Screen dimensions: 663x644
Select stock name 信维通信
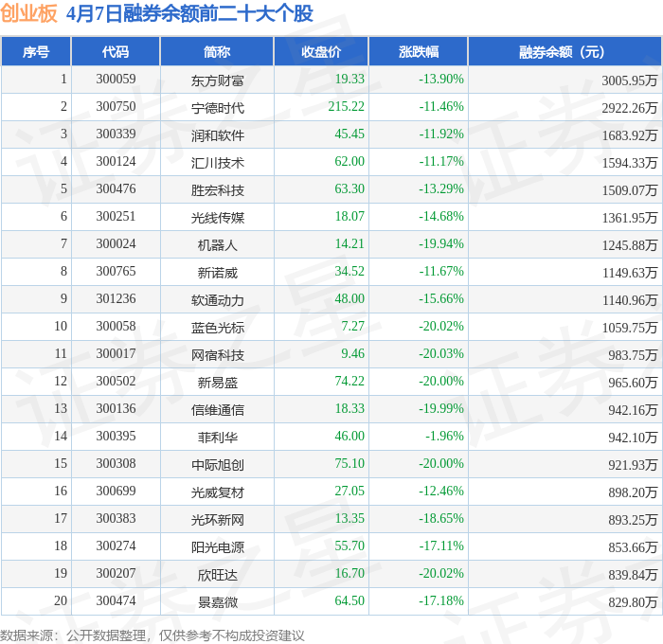coord(217,410)
